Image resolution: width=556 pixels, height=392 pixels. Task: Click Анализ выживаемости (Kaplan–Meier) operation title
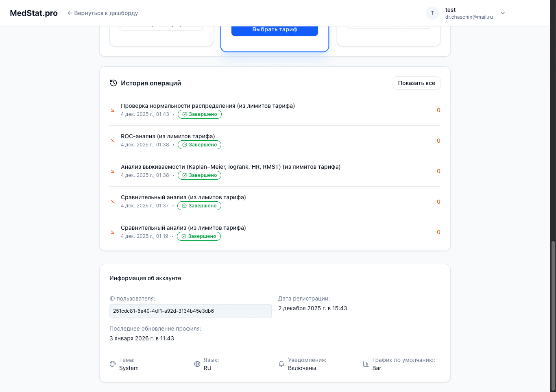[x=231, y=167]
